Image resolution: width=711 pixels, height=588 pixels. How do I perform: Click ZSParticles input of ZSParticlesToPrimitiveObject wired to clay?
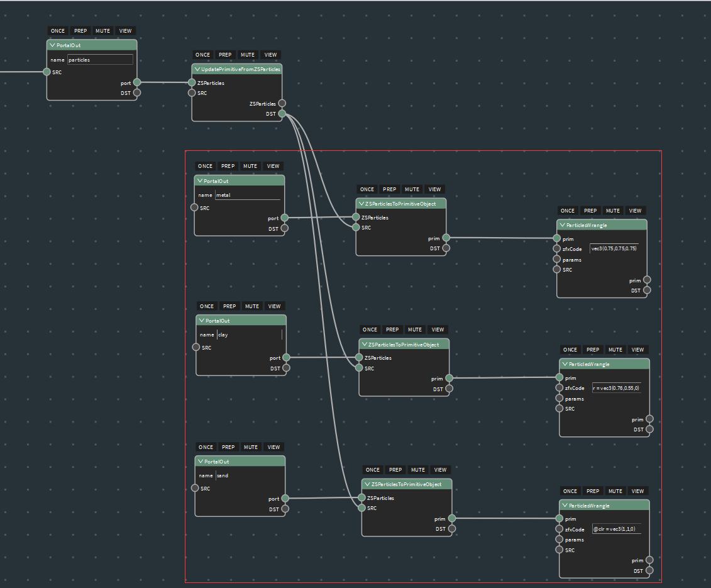click(x=359, y=358)
